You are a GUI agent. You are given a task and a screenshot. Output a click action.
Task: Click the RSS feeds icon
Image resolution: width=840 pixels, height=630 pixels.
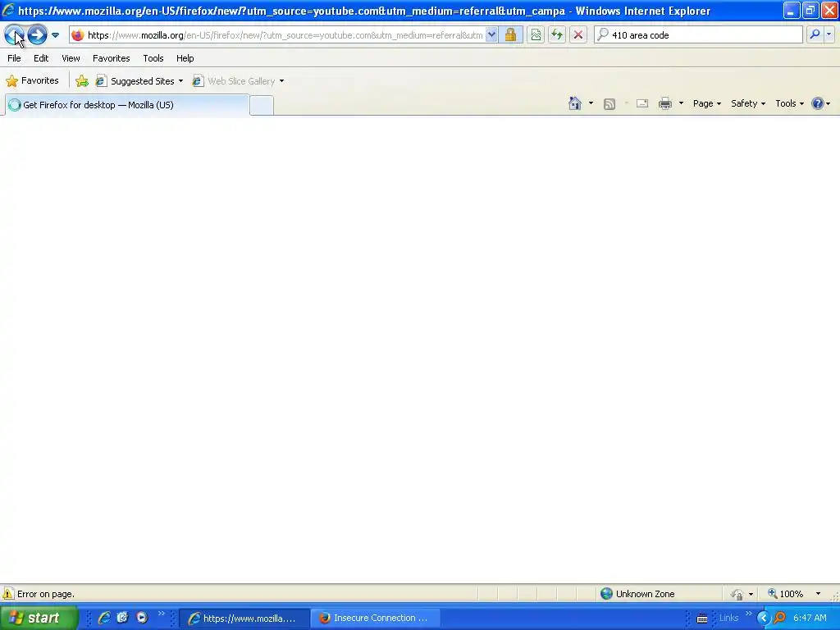[609, 104]
